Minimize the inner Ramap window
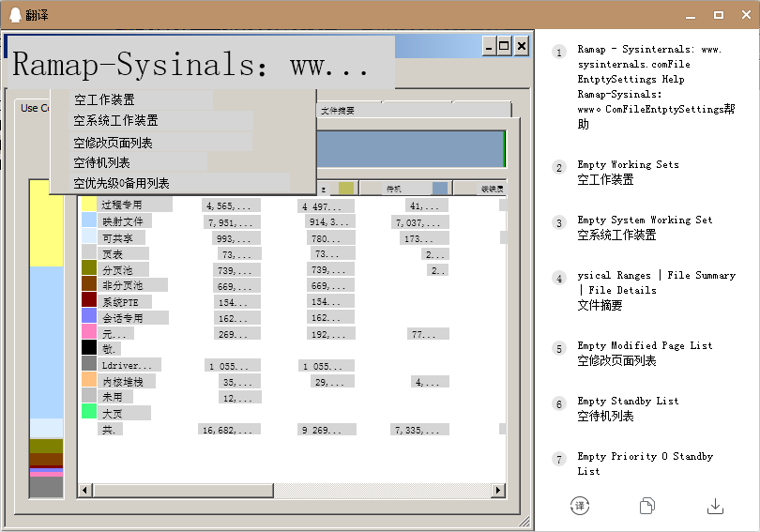Image resolution: width=760 pixels, height=532 pixels. click(489, 46)
